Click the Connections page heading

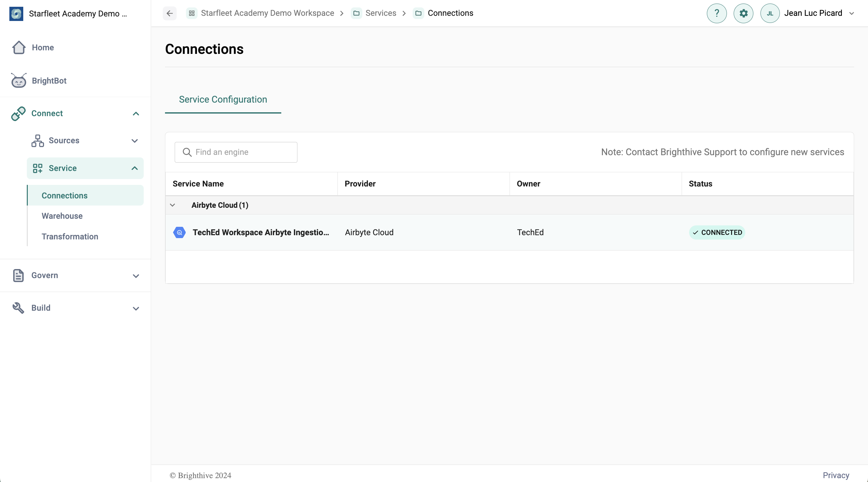[204, 49]
